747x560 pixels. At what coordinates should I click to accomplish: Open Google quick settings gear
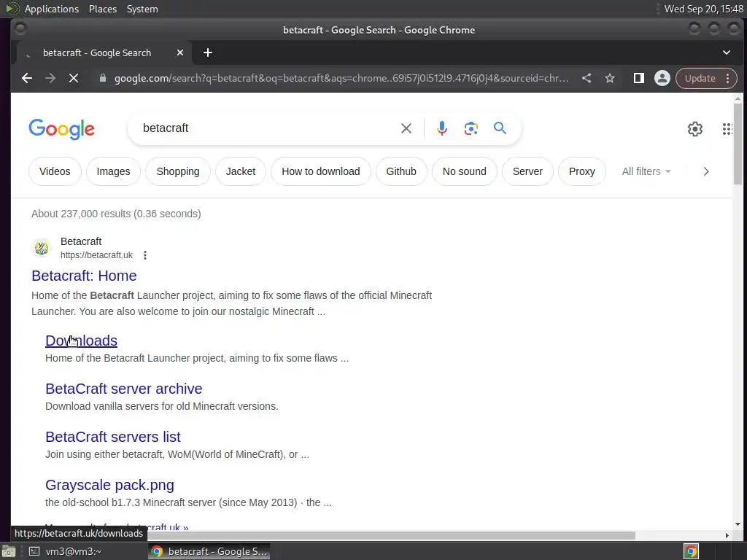[695, 128]
